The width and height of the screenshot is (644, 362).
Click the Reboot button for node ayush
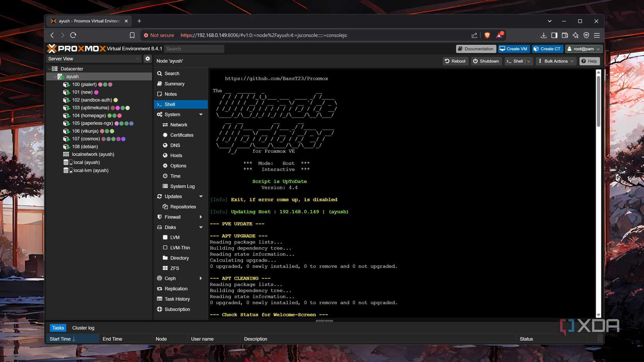[x=455, y=61]
